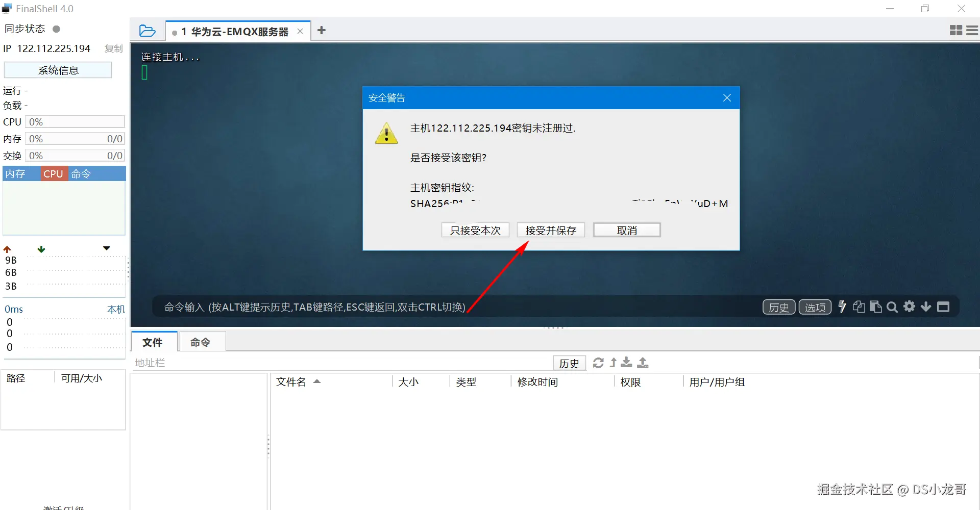The height and width of the screenshot is (510, 980).
Task: Sort by 类型 column header
Action: pyautogui.click(x=480, y=381)
